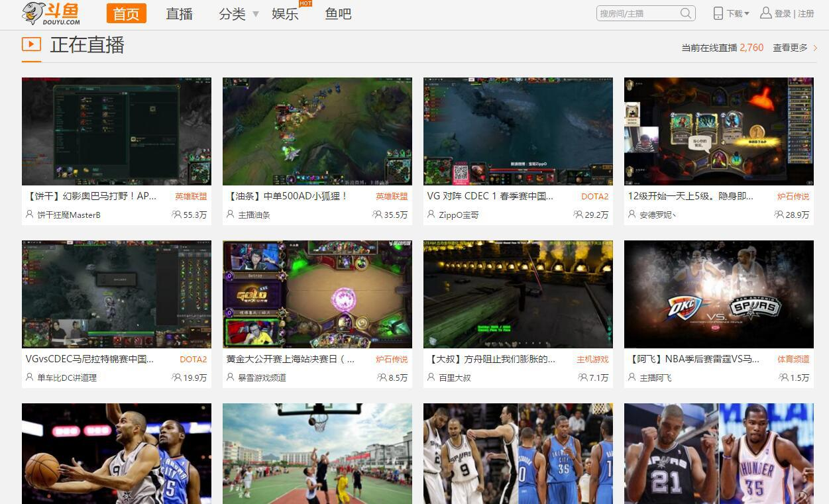Click viewers icon beside 1.5万
This screenshot has width=829, height=504.
point(784,378)
